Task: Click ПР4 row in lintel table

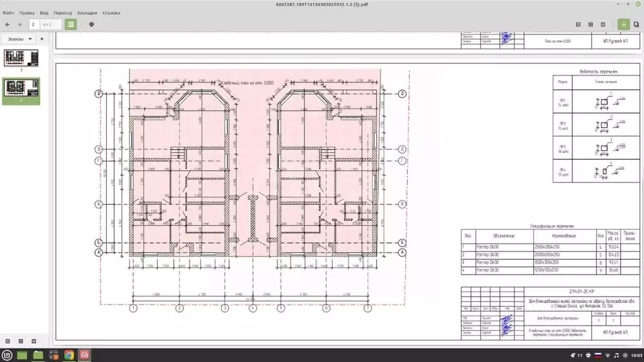Action: click(596, 171)
